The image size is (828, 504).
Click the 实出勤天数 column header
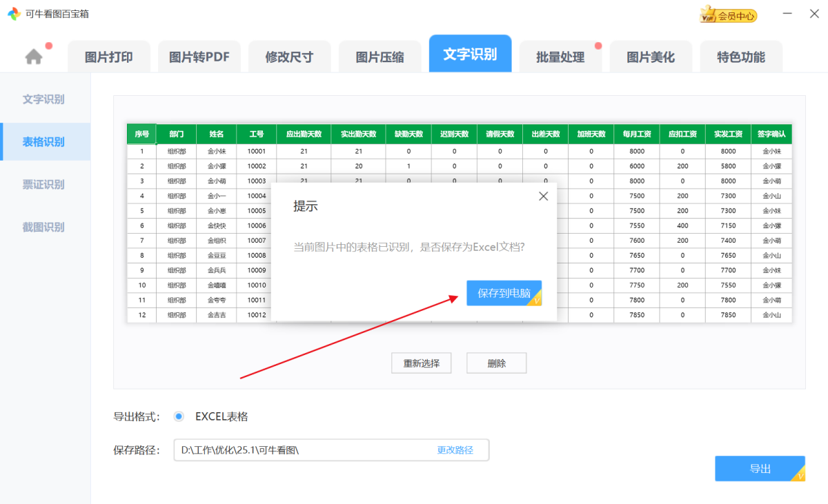(359, 134)
